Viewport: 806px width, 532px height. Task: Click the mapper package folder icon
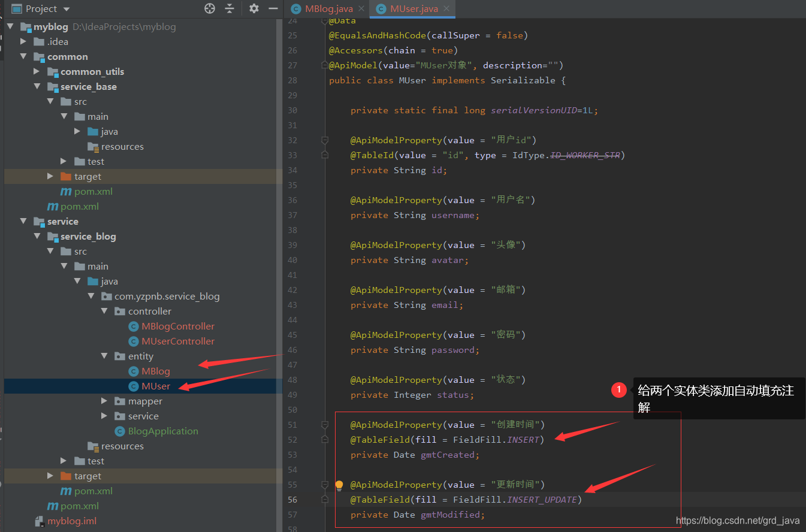(x=120, y=401)
